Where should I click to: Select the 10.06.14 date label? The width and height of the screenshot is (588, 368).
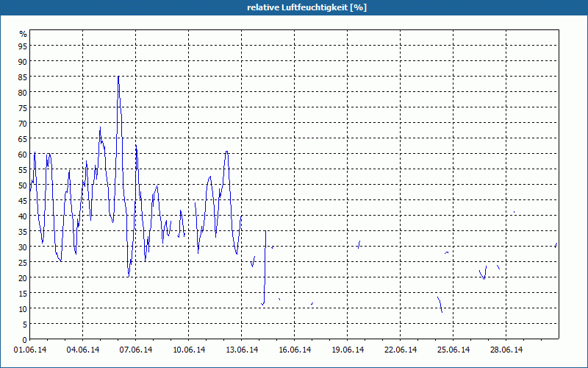[x=189, y=350]
